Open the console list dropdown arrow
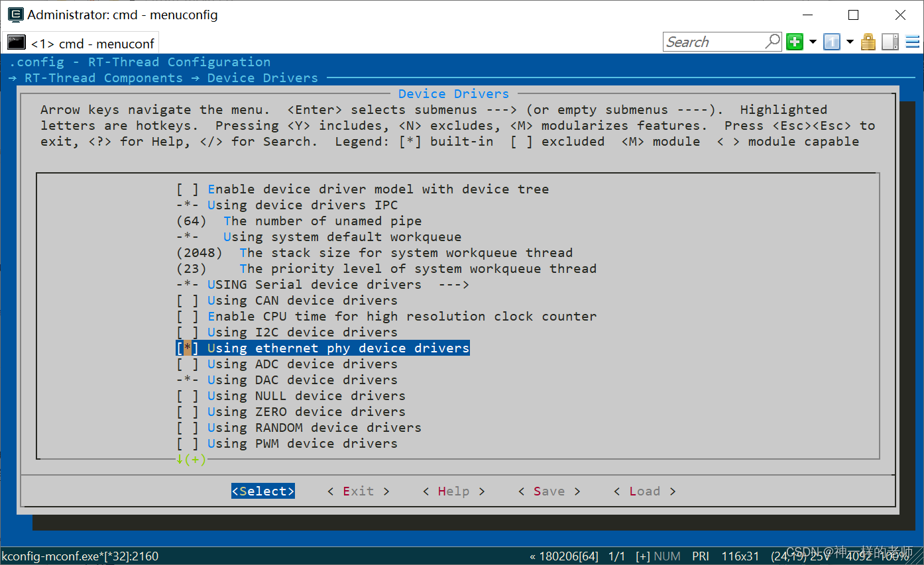924x565 pixels. (x=850, y=42)
